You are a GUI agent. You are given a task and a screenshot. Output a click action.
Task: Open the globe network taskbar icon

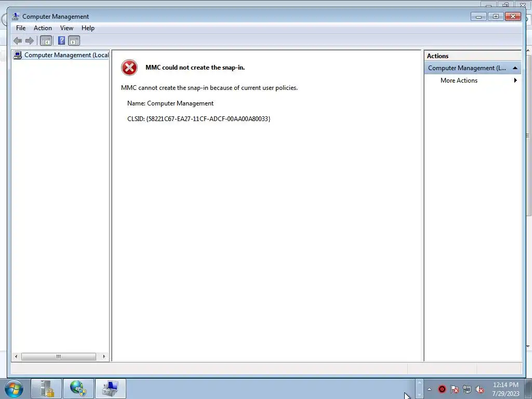click(78, 389)
